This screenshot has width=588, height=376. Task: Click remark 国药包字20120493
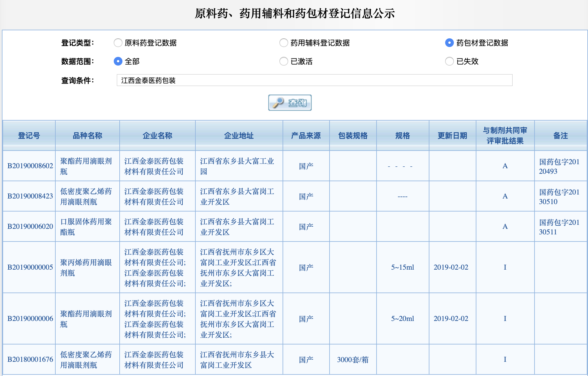[559, 166]
